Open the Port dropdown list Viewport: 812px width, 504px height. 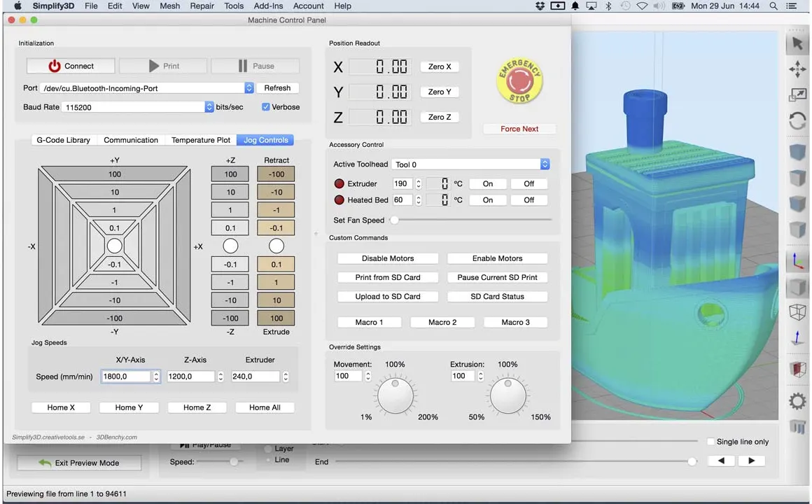249,88
